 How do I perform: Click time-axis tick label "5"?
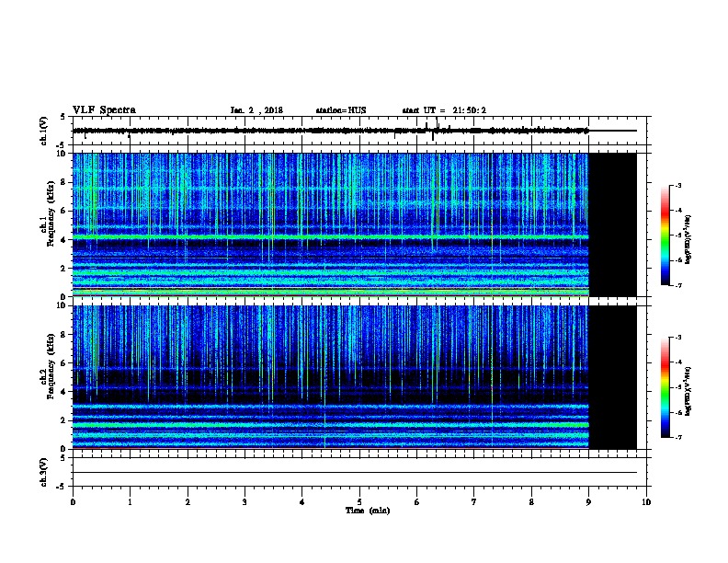pyautogui.click(x=359, y=502)
